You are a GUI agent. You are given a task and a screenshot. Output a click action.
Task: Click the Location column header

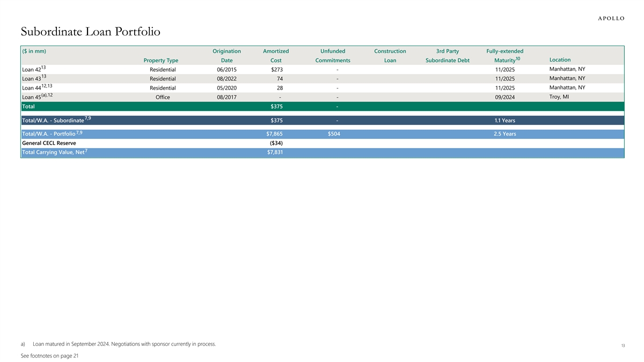point(560,60)
